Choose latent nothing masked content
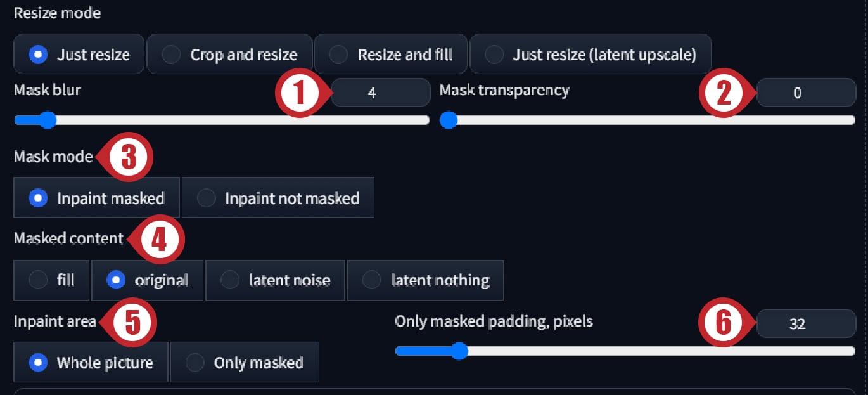868x395 pixels. 425,280
